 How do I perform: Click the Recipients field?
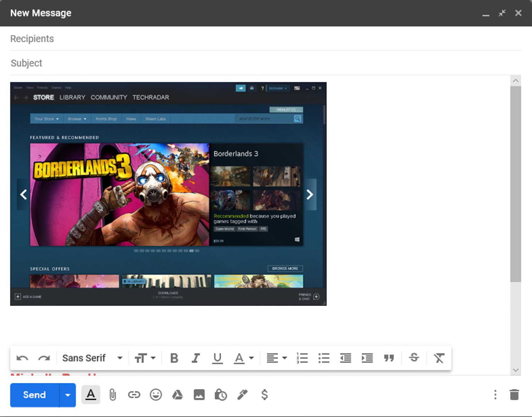click(x=265, y=39)
